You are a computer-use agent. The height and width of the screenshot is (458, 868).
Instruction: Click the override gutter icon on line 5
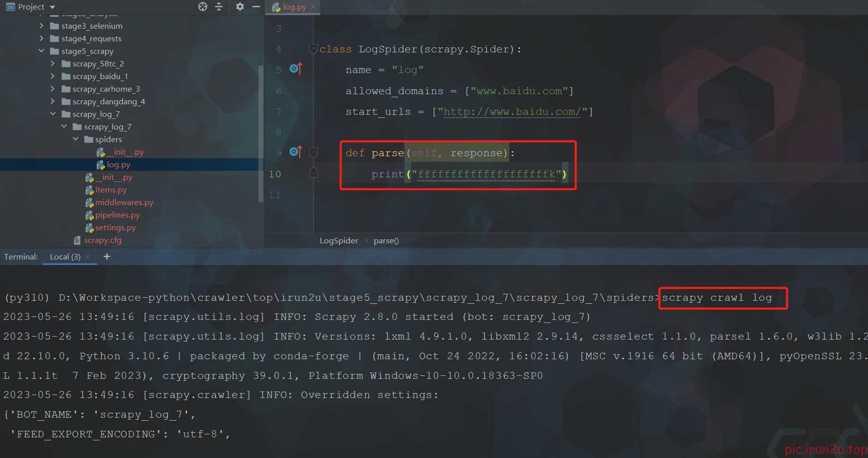tap(296, 69)
